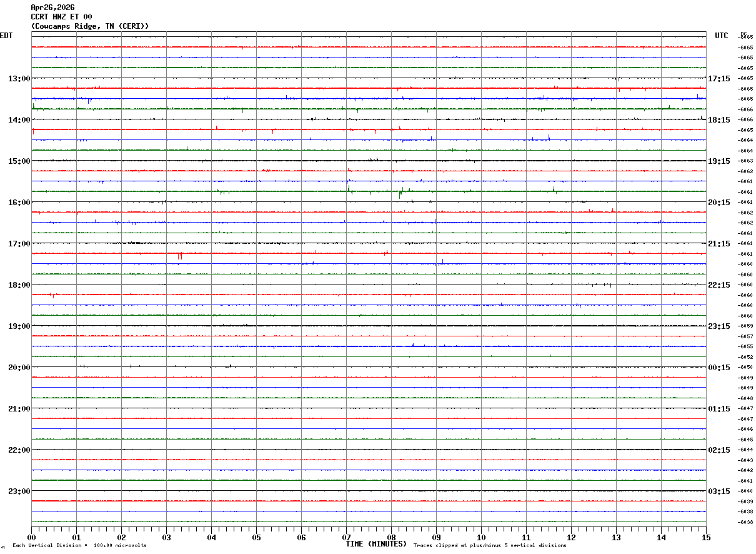The width and height of the screenshot is (756, 554).
Task: Select the 21:00 EDT time label
Action: (19, 408)
